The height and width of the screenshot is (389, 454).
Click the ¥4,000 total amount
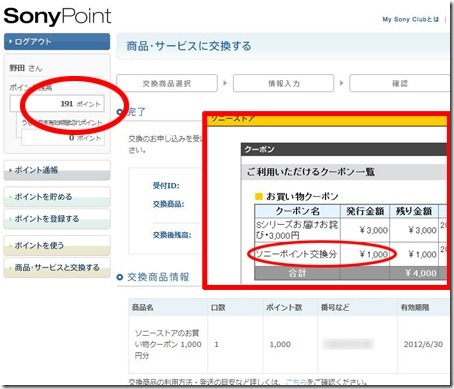coord(421,273)
